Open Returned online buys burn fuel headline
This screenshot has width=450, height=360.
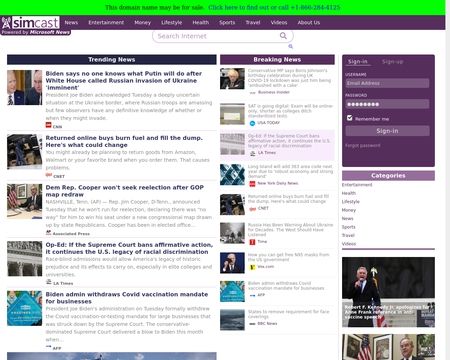(124, 141)
